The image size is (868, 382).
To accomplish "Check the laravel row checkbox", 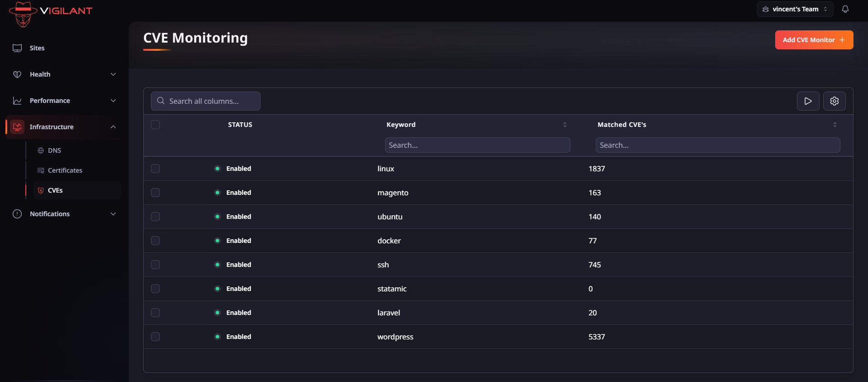I will click(155, 313).
